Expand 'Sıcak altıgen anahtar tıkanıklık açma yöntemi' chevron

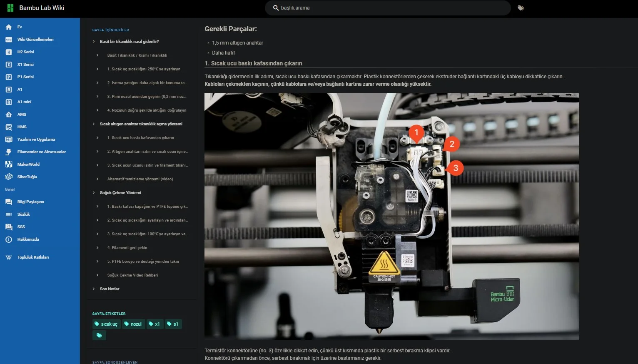click(x=94, y=124)
